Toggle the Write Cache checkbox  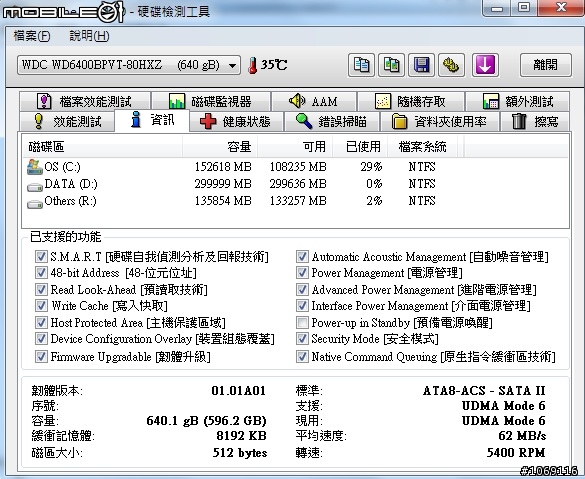41,306
